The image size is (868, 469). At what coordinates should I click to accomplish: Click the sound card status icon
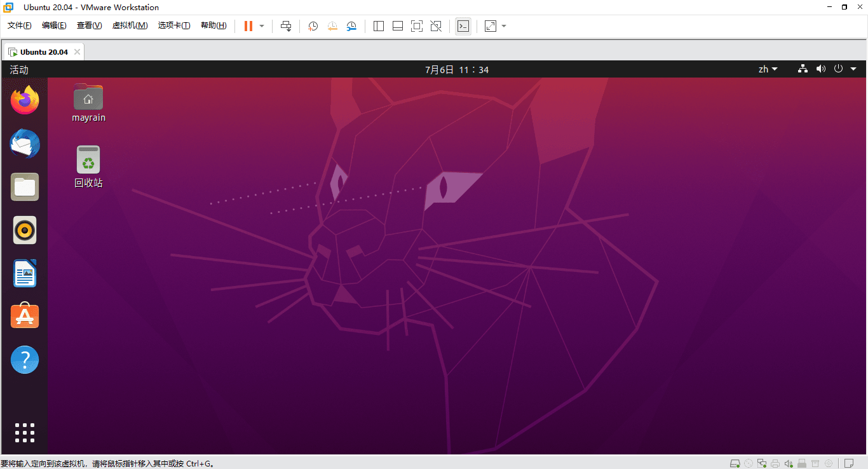point(789,463)
